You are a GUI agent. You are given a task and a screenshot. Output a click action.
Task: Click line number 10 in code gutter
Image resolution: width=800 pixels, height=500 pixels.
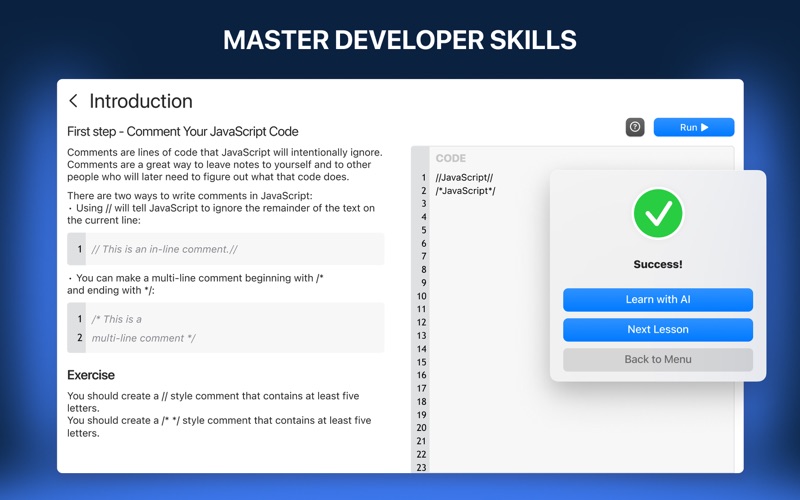tap(421, 296)
